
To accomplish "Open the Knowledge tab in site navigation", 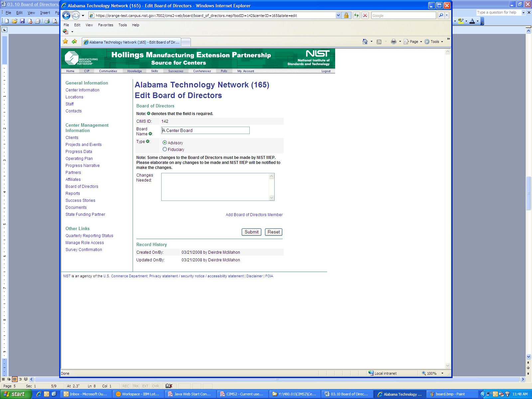I will click(134, 71).
